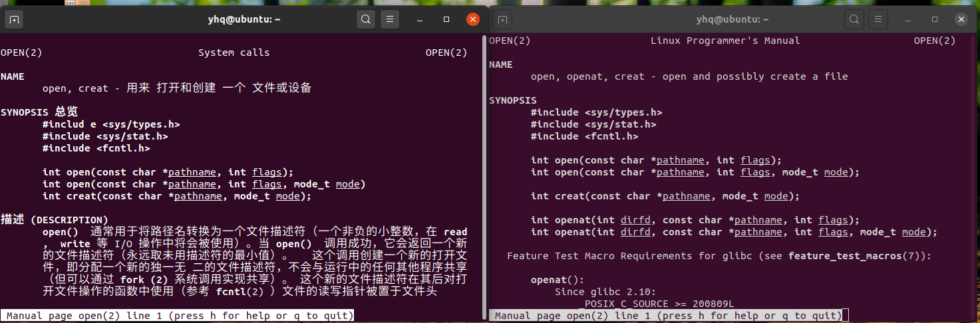Minimize the right terminal window
Viewport: 980px width, 323px height.
(x=909, y=20)
